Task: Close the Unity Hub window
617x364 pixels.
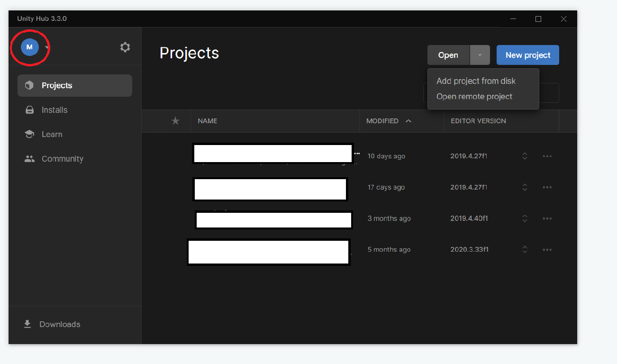Action: point(563,19)
